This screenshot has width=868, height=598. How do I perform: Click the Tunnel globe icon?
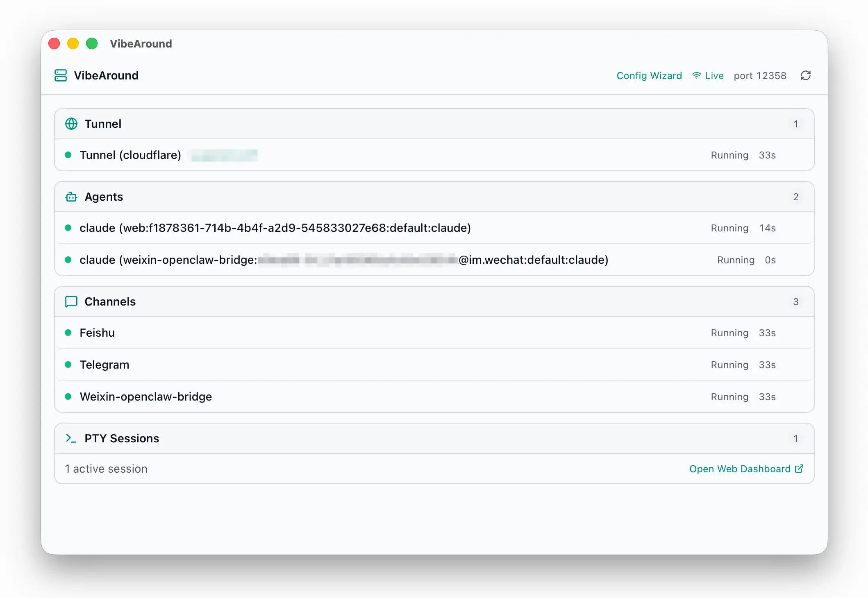pyautogui.click(x=71, y=124)
